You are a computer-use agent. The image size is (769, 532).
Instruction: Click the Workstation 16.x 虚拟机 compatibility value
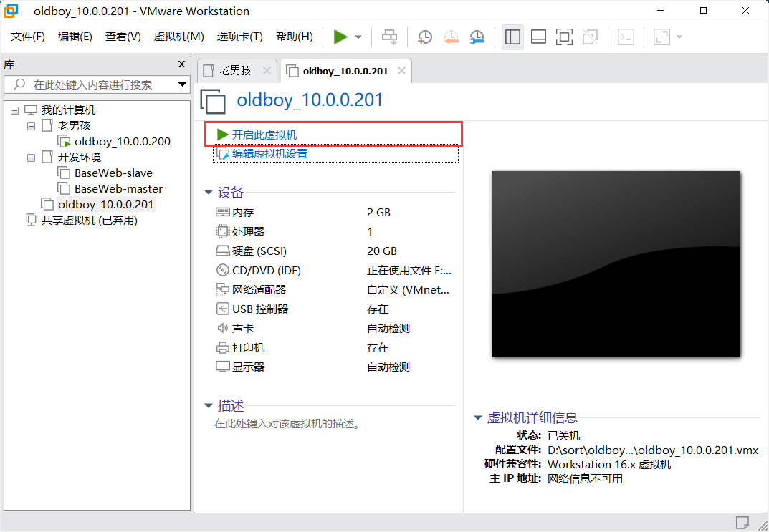coord(609,464)
